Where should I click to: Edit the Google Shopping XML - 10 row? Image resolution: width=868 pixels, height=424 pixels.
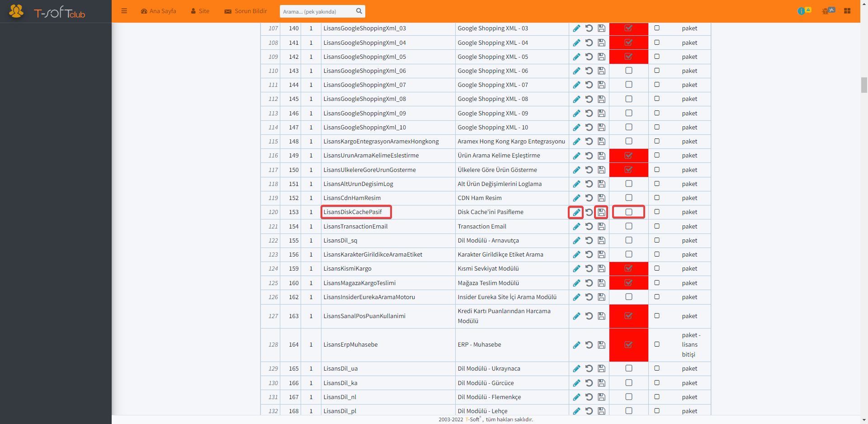coord(576,127)
